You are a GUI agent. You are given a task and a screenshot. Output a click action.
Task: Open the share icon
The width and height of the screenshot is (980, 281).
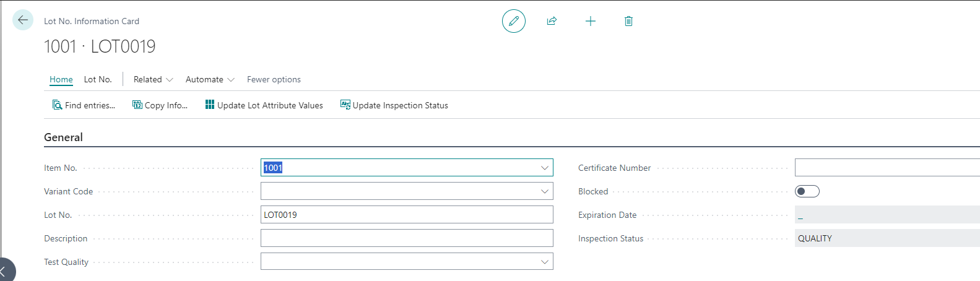click(552, 21)
